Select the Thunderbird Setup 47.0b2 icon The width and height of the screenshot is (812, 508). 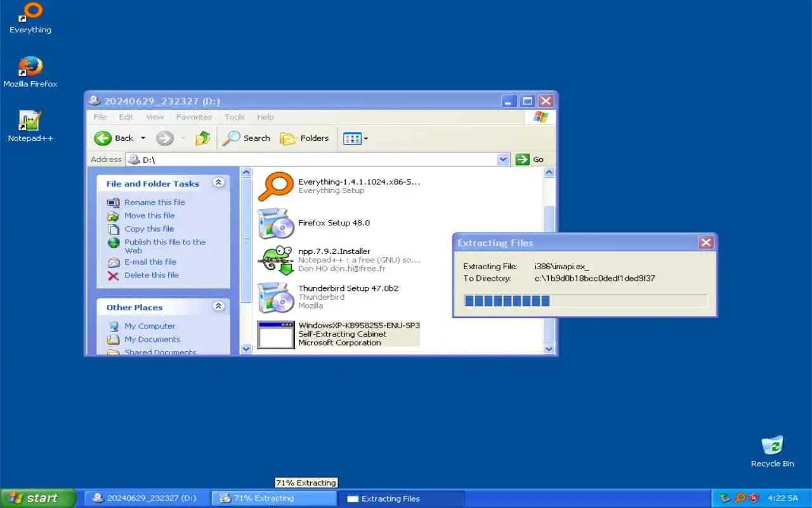click(x=276, y=297)
